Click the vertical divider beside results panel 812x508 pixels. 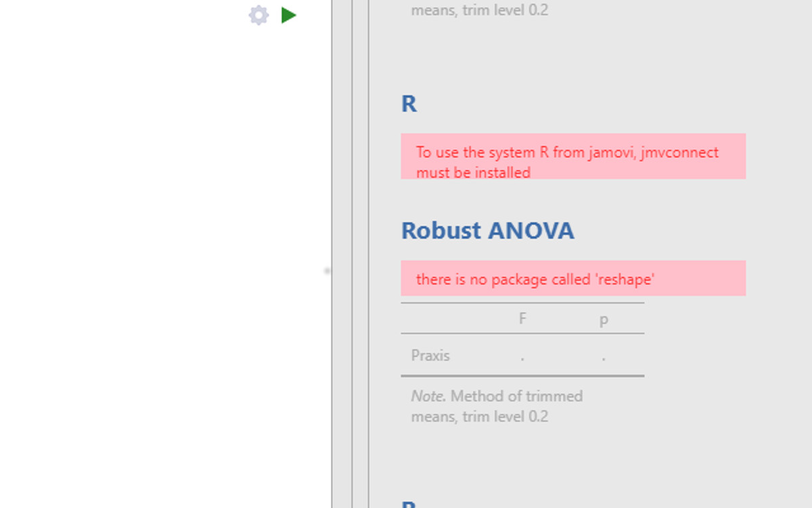[x=352, y=254]
